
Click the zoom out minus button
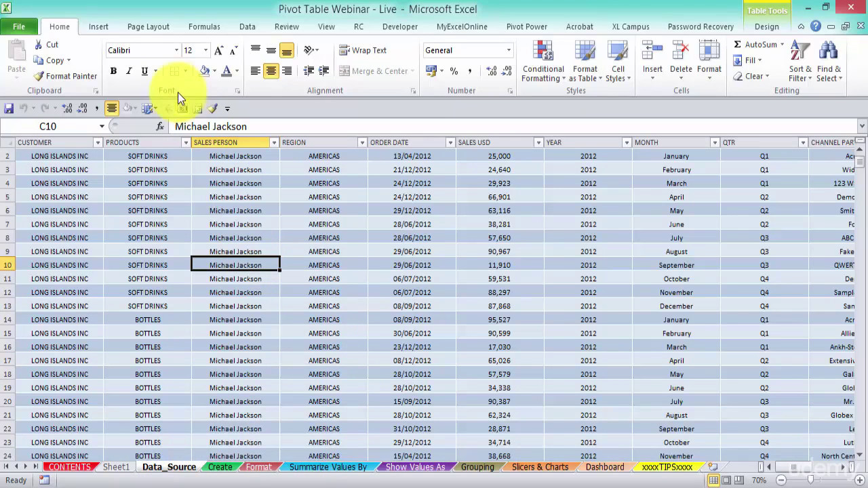(x=781, y=481)
